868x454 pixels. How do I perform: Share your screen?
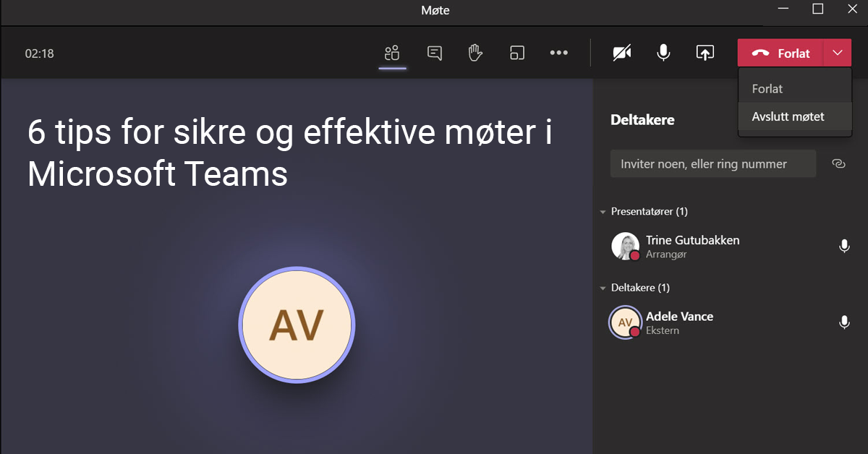[705, 52]
